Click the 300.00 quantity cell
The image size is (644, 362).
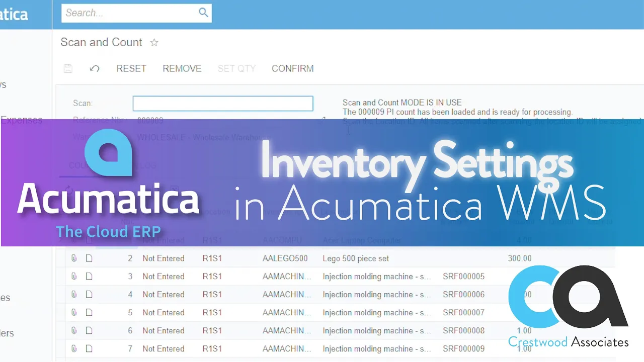click(520, 258)
